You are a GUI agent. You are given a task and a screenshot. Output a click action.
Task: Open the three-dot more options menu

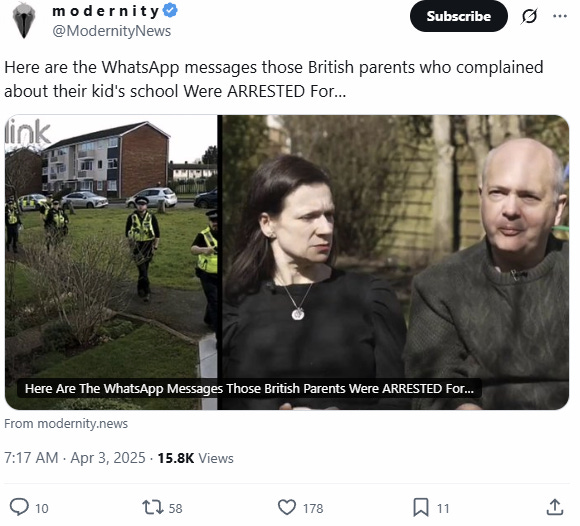coord(560,16)
